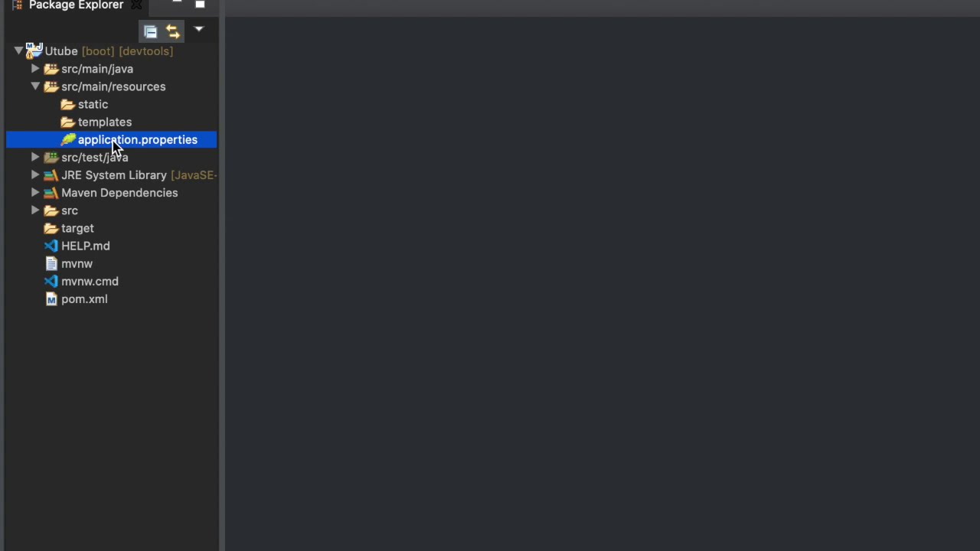Toggle Link with Editor arrows icon
Screen dimensions: 980x551
tap(173, 31)
